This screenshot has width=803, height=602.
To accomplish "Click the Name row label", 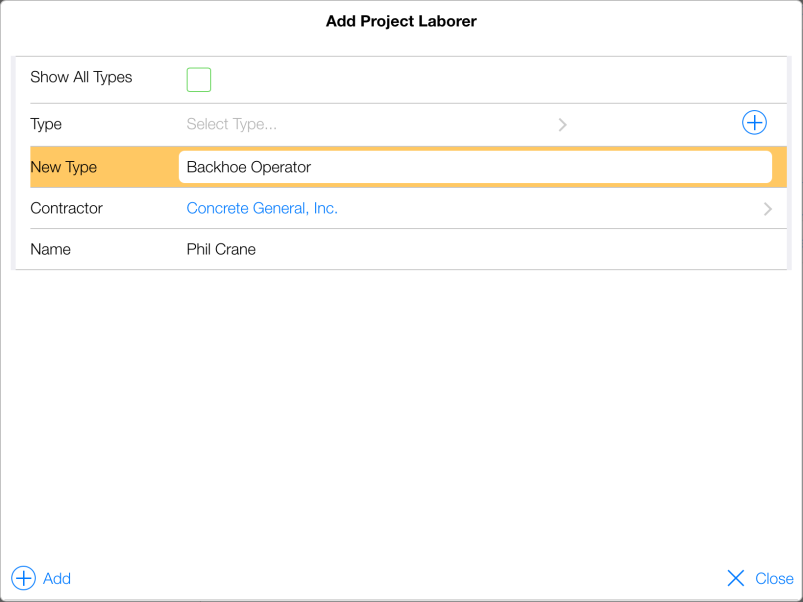I will pos(50,249).
